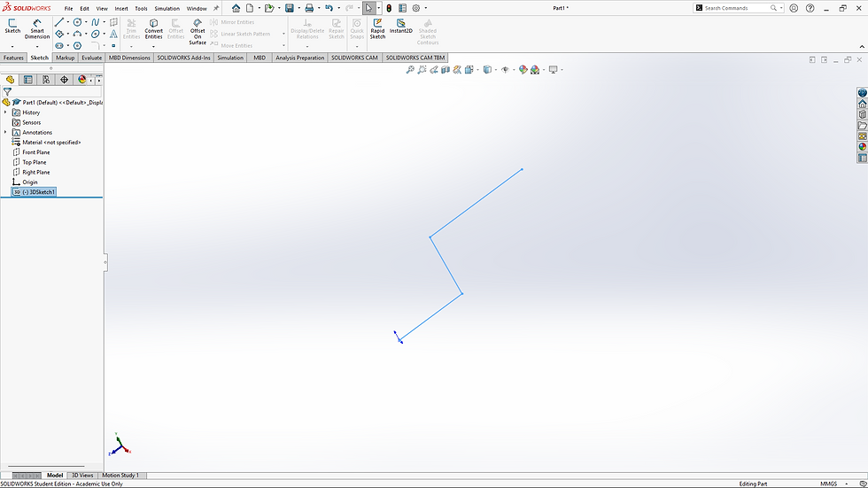Activate Rapid Sketch tool
868x488 pixels.
pos(377,28)
